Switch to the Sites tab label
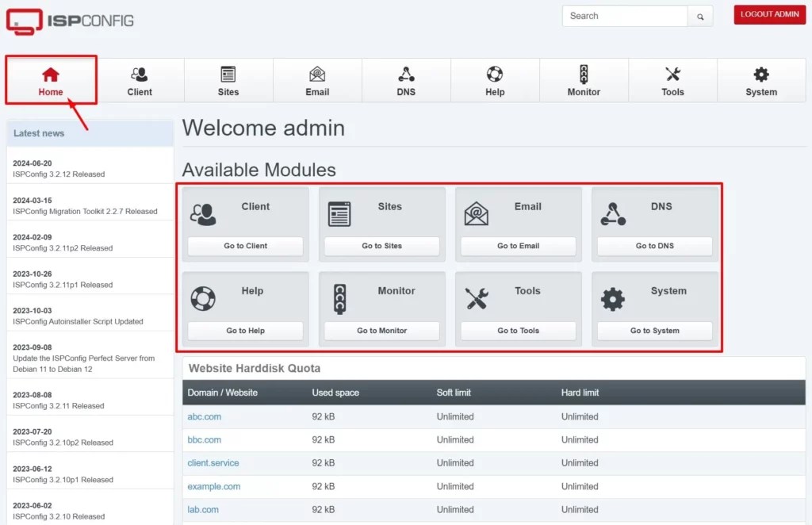This screenshot has width=812, height=525. coord(228,92)
